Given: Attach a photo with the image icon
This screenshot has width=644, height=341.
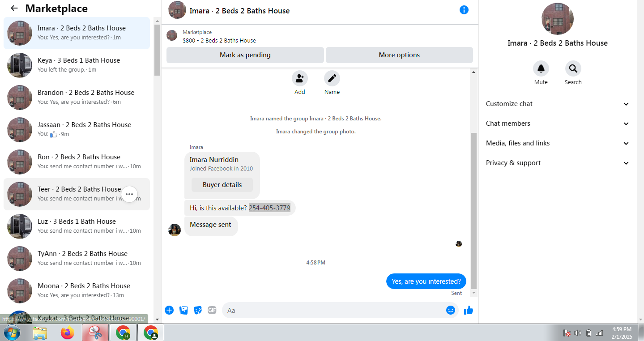Looking at the screenshot, I should pos(183,310).
